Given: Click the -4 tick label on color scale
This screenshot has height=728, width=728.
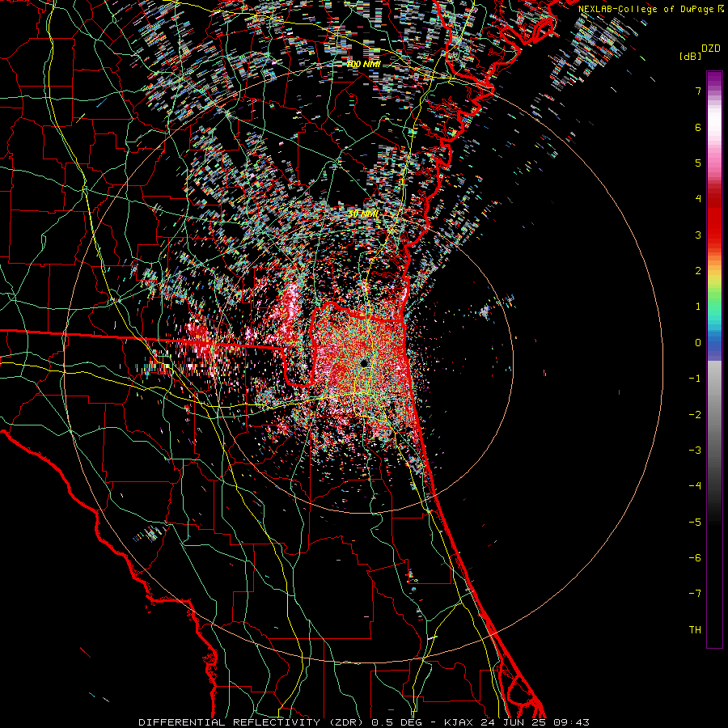Looking at the screenshot, I should pyautogui.click(x=695, y=486).
